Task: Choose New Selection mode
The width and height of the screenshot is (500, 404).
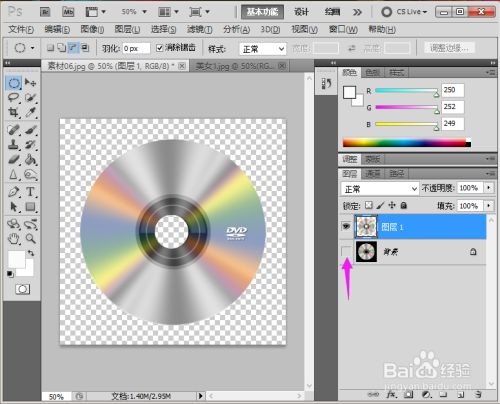Action: pyautogui.click(x=50, y=48)
